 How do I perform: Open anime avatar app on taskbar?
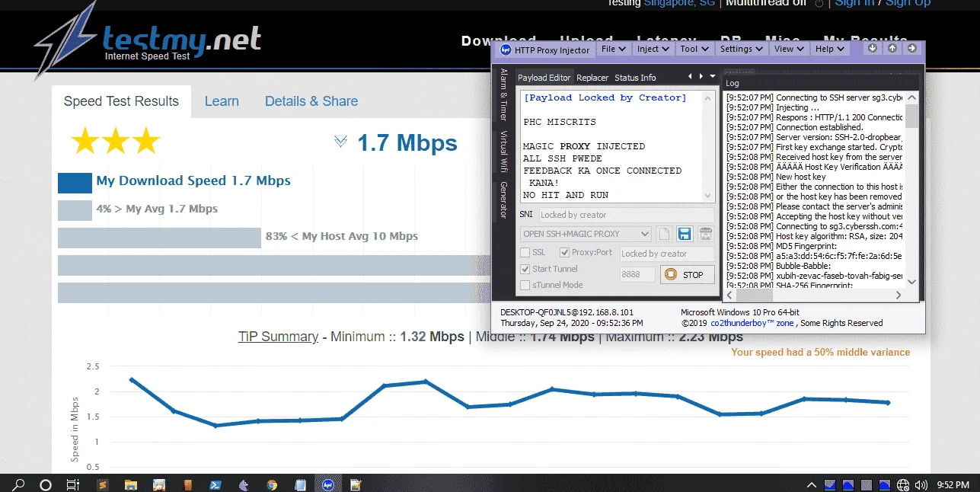tap(159, 484)
